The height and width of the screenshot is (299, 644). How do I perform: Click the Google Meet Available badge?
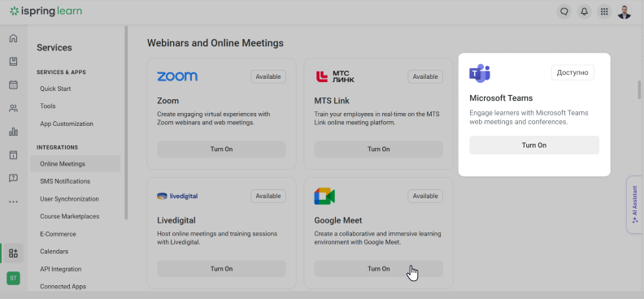pos(425,196)
